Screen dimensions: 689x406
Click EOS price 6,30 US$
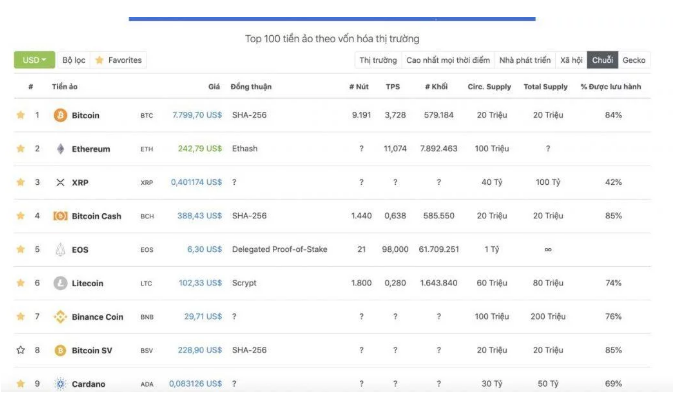(x=204, y=249)
